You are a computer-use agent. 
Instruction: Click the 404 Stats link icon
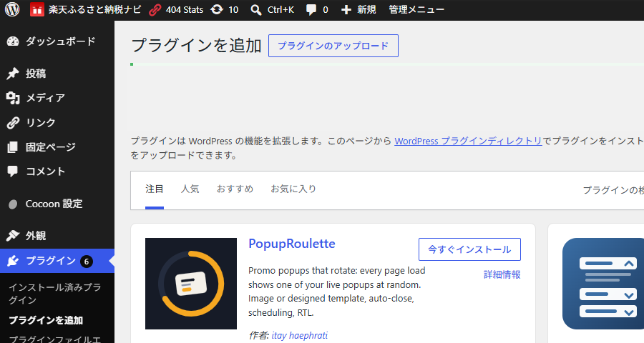(155, 10)
